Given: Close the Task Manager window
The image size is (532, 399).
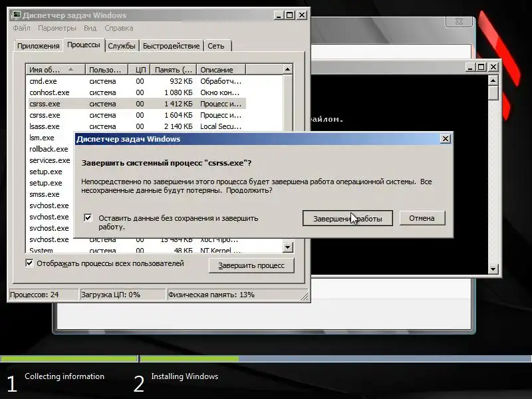Looking at the screenshot, I should 302,15.
